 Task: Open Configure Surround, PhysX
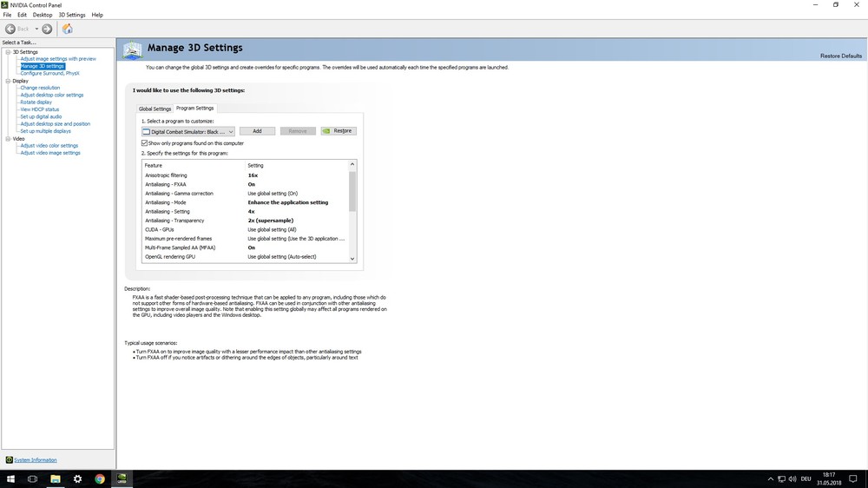(49, 73)
